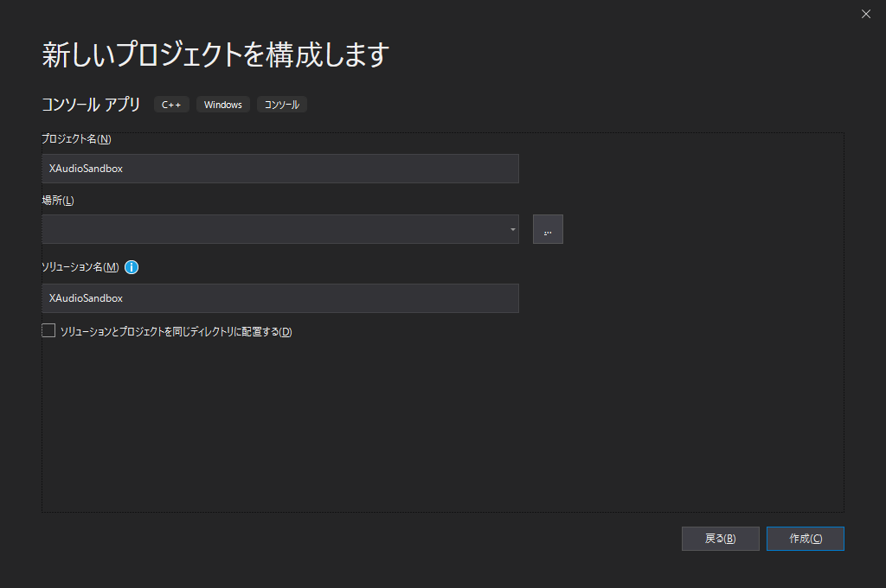Click the browse location "..." button
886x588 pixels.
click(x=548, y=229)
